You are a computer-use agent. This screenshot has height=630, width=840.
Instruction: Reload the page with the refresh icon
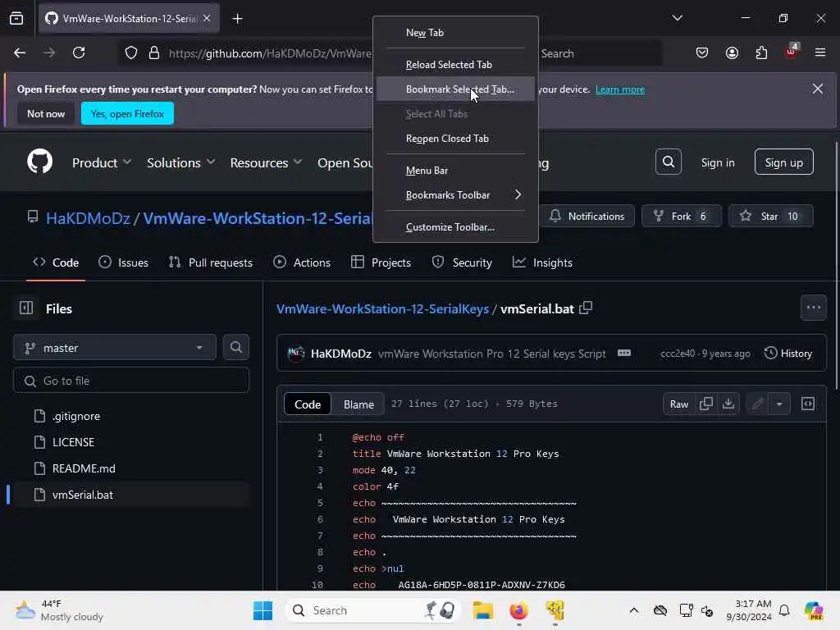pos(79,53)
